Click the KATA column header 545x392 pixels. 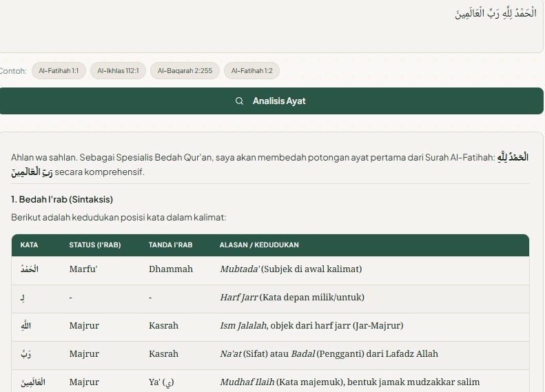click(30, 245)
